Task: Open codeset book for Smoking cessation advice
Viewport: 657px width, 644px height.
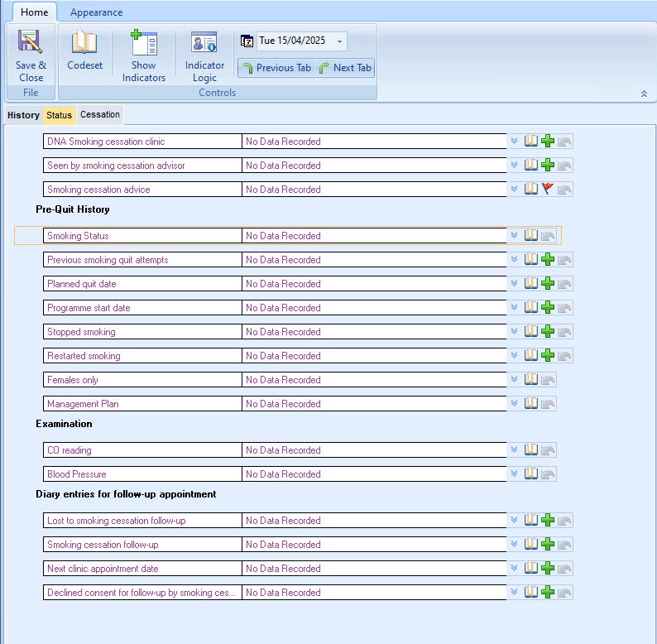Action: tap(531, 189)
